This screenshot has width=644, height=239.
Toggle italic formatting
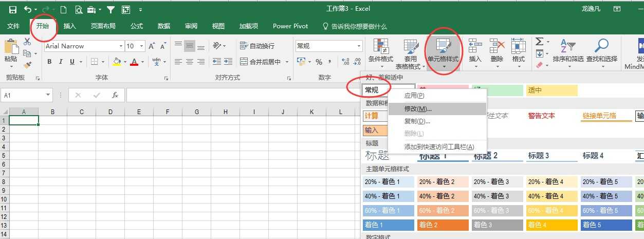(x=60, y=62)
